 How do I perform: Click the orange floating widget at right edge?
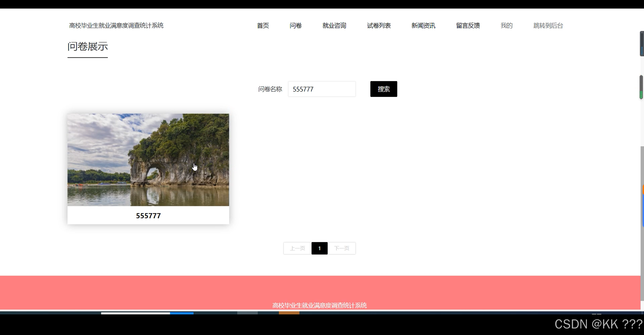click(643, 189)
